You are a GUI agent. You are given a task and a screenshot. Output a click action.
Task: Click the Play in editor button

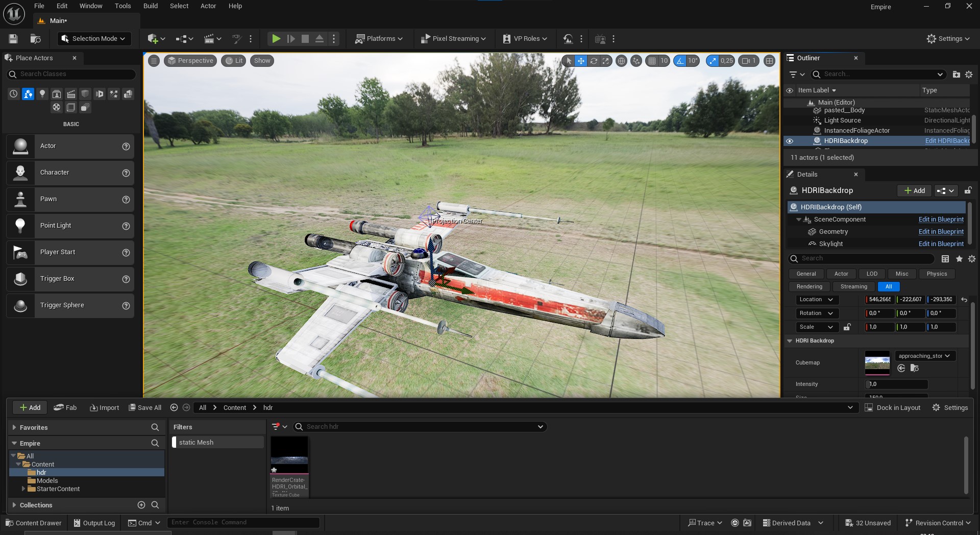tap(276, 39)
